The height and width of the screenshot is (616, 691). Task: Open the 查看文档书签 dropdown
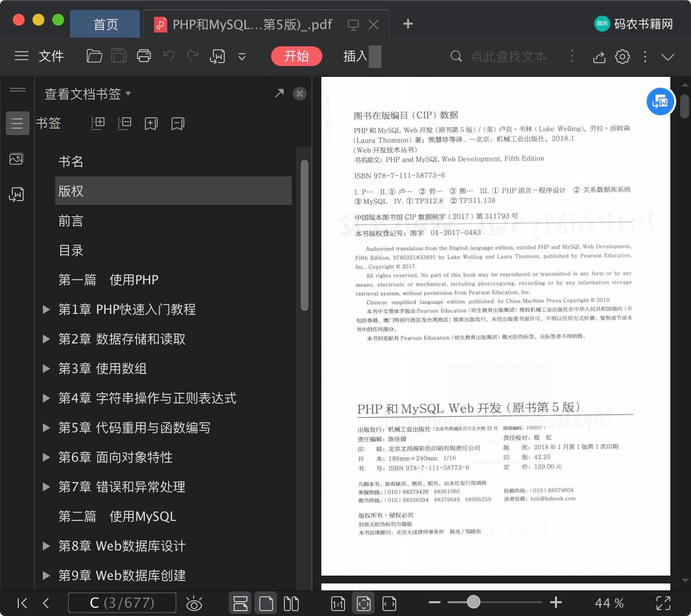coord(88,94)
